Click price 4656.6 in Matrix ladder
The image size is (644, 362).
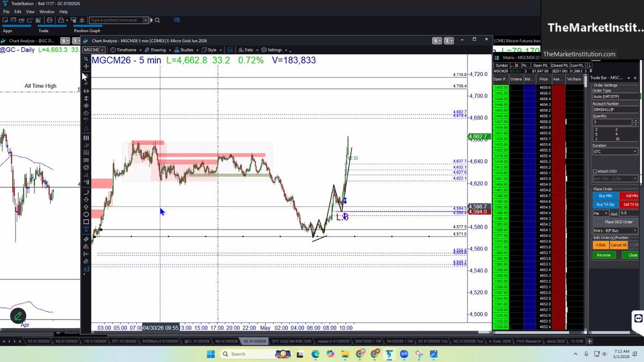pos(545,87)
